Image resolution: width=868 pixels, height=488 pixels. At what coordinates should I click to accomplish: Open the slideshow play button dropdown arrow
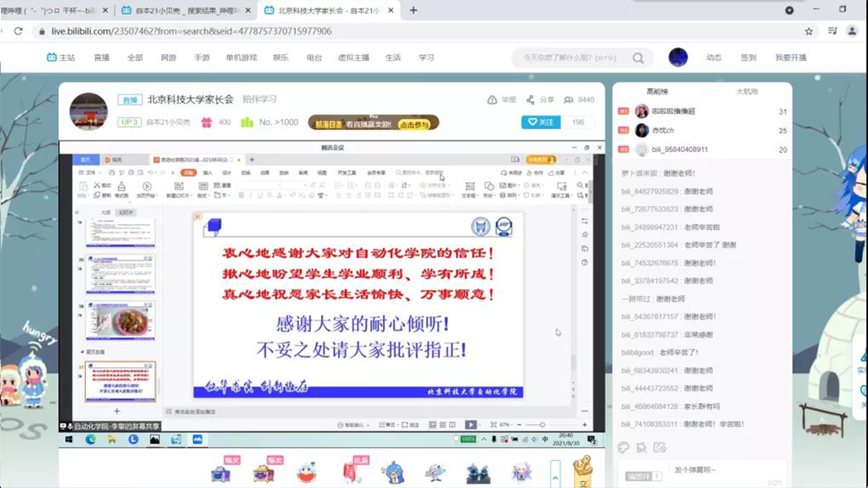480,424
